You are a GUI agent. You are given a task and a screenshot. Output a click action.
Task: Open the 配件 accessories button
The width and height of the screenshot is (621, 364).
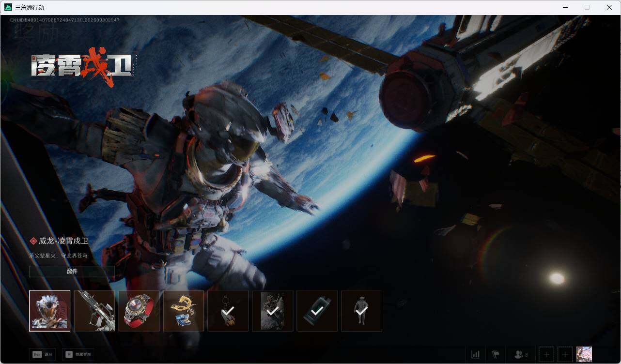pyautogui.click(x=72, y=272)
